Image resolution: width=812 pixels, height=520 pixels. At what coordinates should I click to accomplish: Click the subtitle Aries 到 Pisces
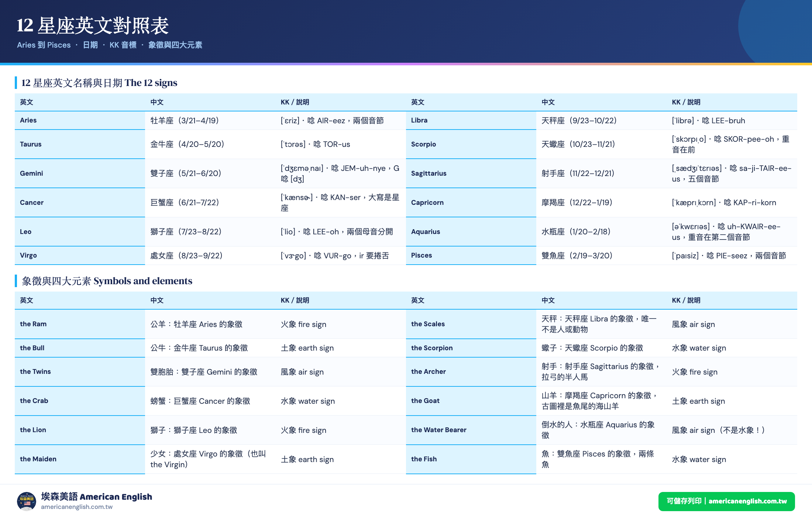[44, 45]
